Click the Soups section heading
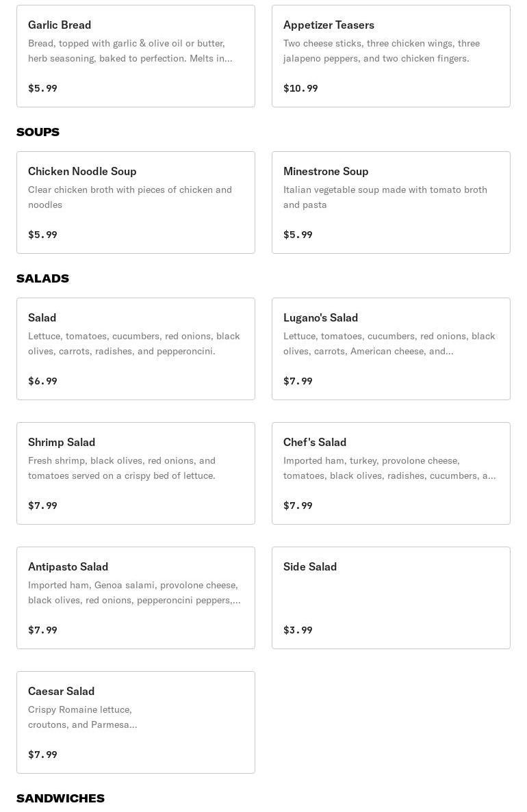527x812 pixels. 38,132
